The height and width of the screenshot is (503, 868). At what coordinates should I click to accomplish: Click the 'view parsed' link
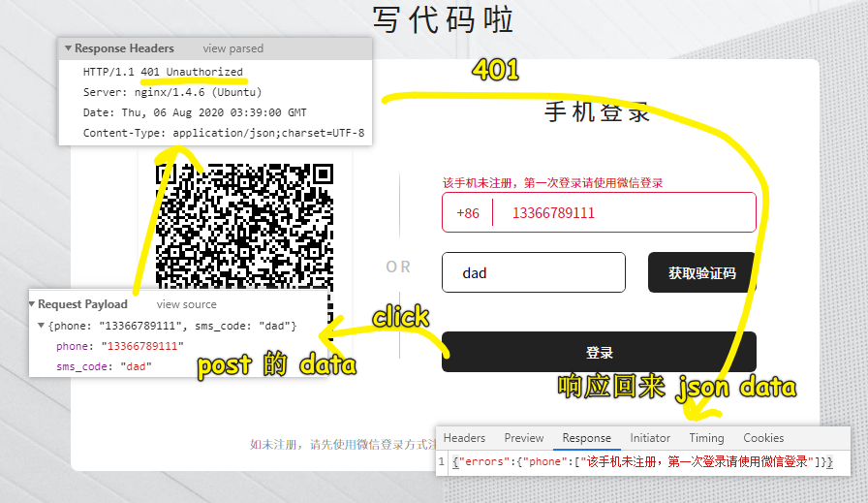click(233, 48)
